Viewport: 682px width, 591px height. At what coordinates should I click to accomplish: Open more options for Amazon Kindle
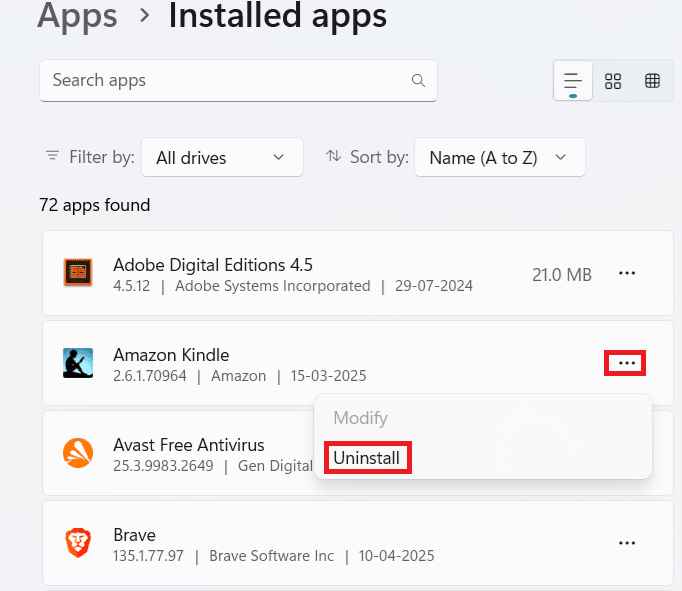pyautogui.click(x=626, y=363)
